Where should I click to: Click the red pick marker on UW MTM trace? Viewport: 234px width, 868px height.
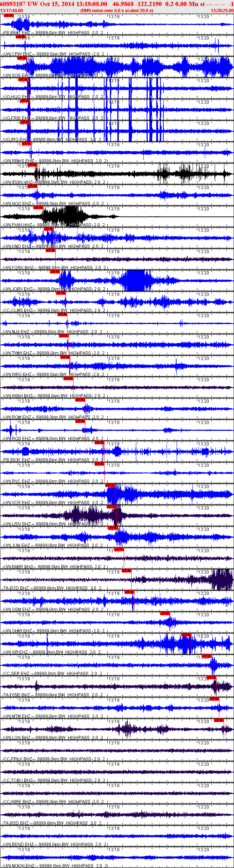pyautogui.click(x=214, y=699)
